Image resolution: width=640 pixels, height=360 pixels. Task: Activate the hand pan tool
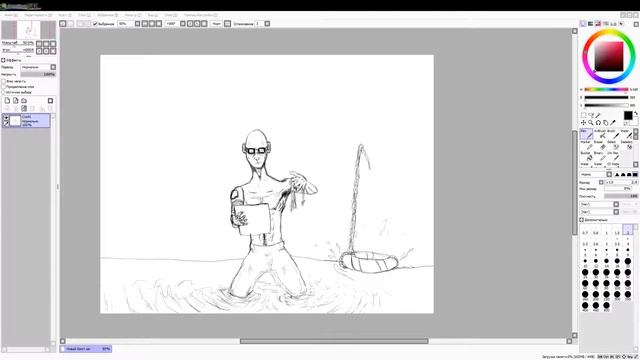pos(606,122)
